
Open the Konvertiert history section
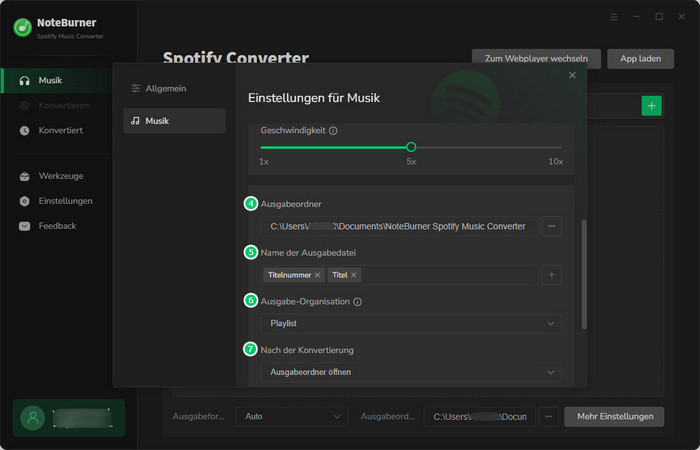click(x=57, y=130)
